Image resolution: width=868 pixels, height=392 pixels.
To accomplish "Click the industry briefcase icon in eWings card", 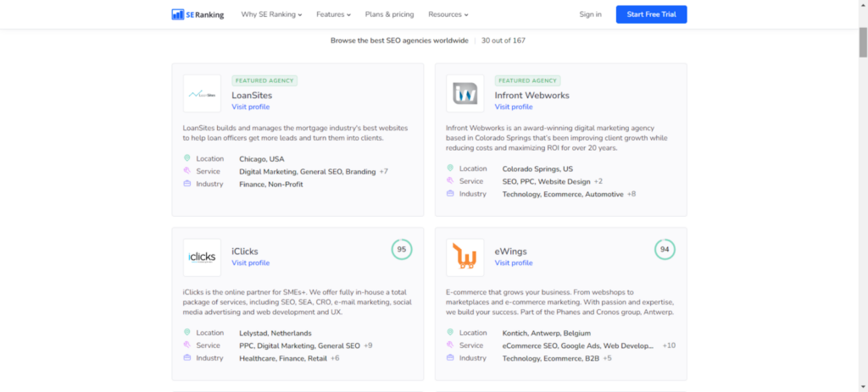I will coord(450,358).
